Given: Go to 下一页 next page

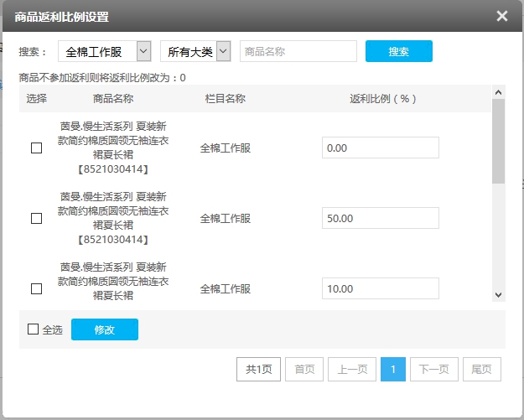Looking at the screenshot, I should coord(434,370).
